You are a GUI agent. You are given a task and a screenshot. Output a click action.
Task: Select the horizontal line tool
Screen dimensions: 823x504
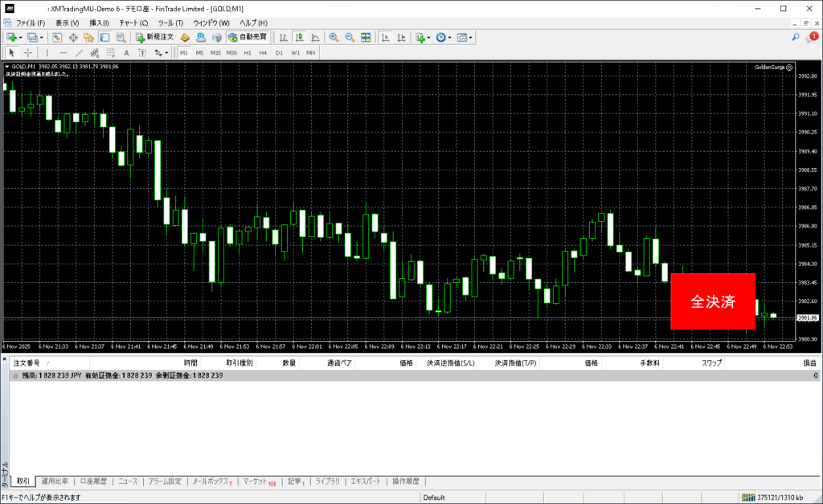point(63,53)
